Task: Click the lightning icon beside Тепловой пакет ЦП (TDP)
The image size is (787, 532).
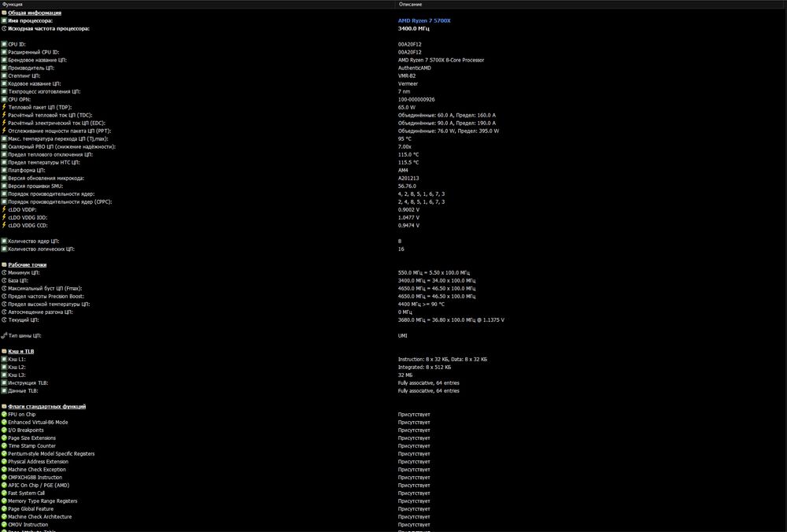Action: [x=4, y=107]
